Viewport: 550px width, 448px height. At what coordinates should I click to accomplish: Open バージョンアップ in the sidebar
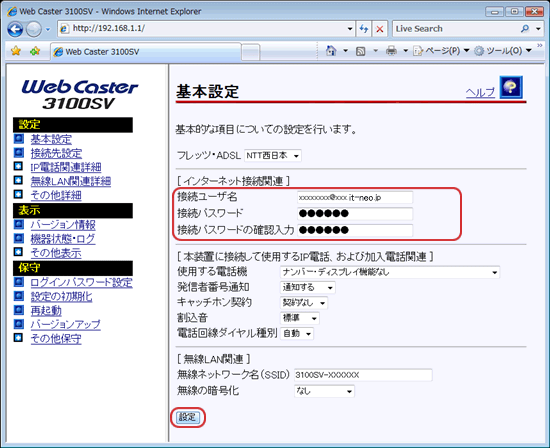[x=65, y=325]
